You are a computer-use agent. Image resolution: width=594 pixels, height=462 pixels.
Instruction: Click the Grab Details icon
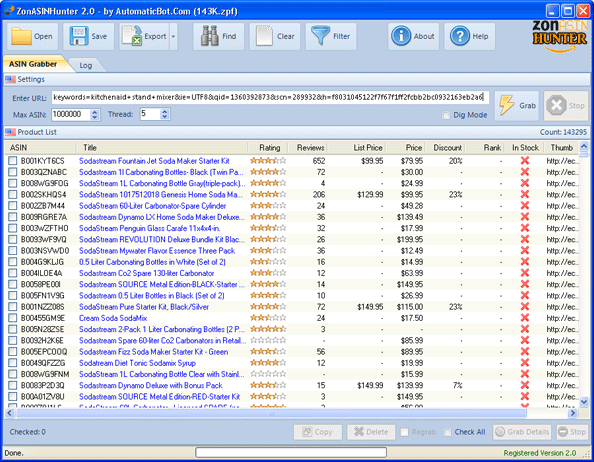coord(500,432)
